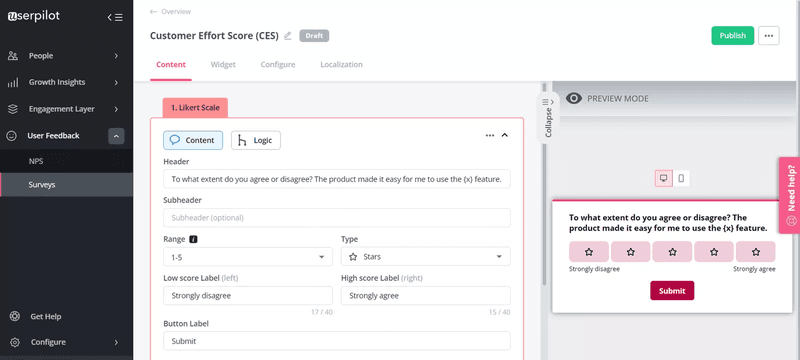The image size is (800, 360).
Task: Open the more options menu beside Publish
Action: click(769, 36)
